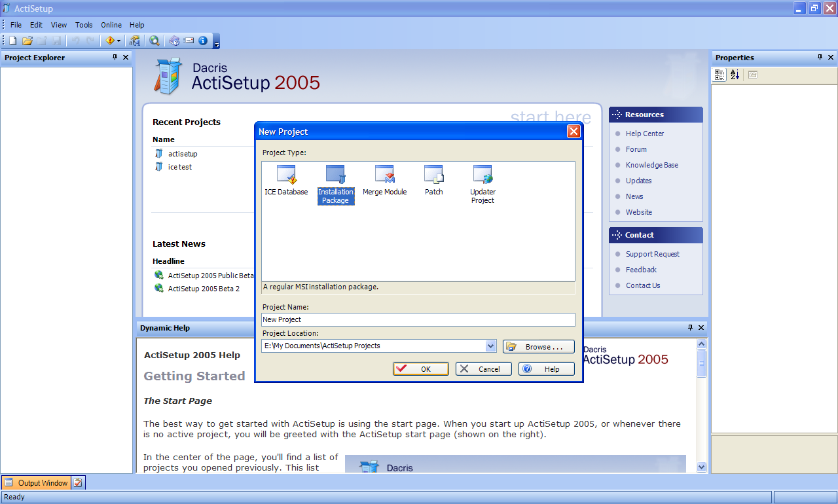Open the Edit menu

click(x=36, y=25)
